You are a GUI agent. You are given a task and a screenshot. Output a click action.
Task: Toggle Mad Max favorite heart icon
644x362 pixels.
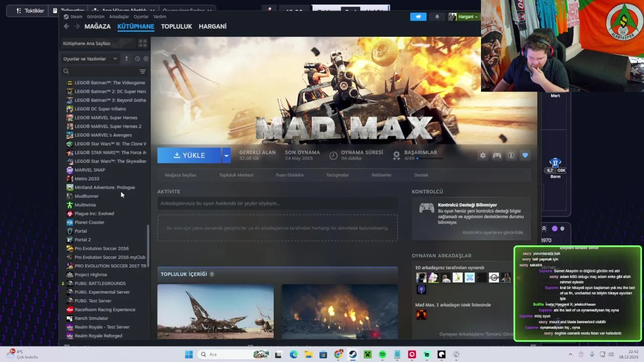pyautogui.click(x=525, y=155)
